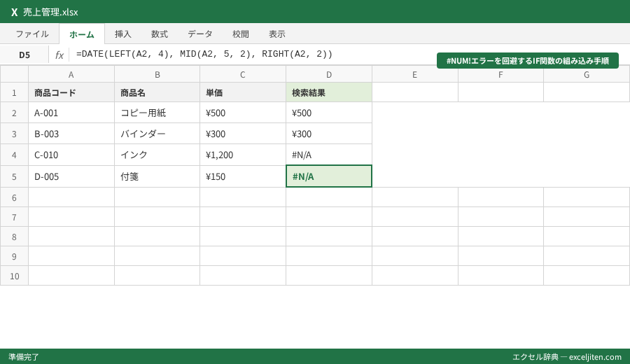630x364 pixels.
Task: Select row 4 header
Action: [x=14, y=155]
